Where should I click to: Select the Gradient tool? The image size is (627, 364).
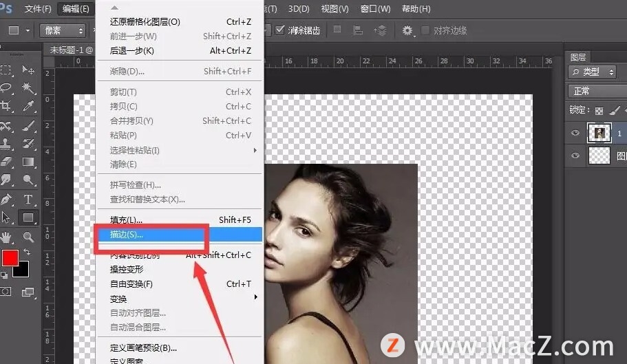click(28, 162)
